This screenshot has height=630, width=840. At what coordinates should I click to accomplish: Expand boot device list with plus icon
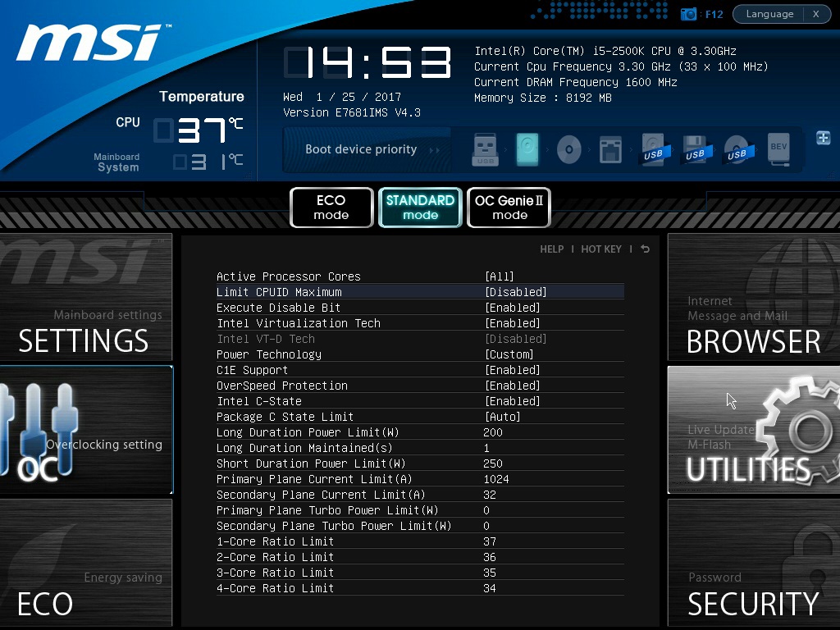click(824, 138)
